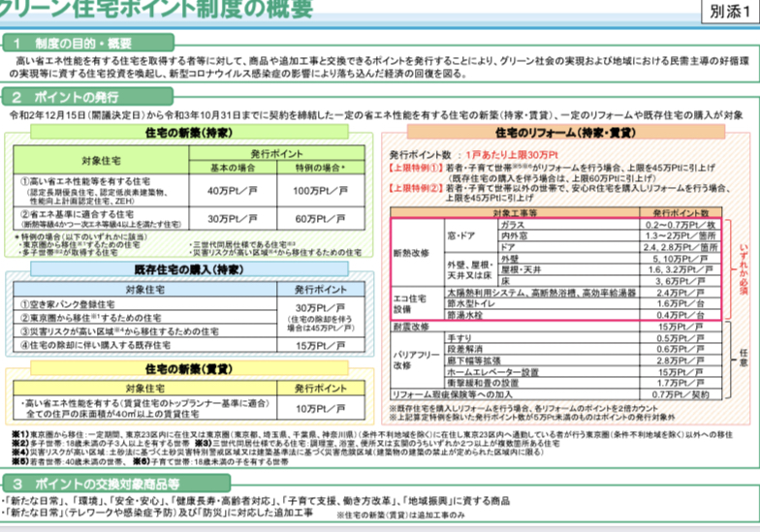This screenshot has width=760, height=532.
Task: Click the vertical "任意" label
Action: [744, 358]
